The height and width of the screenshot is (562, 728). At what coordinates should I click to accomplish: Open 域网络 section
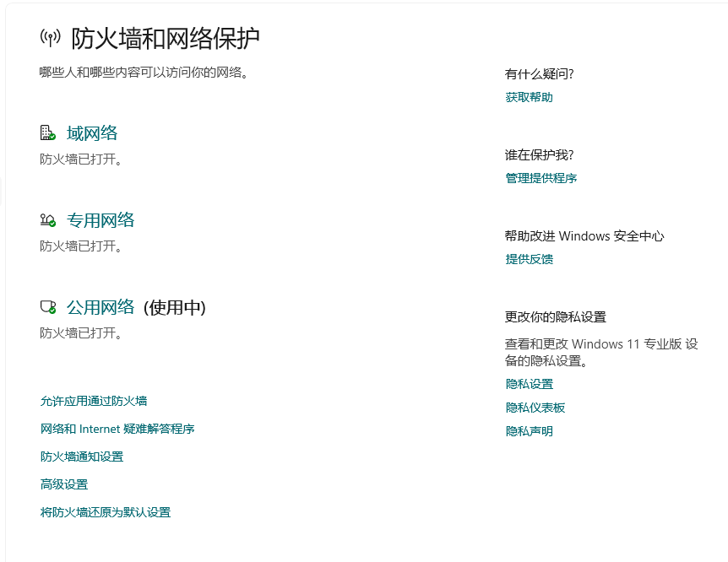(x=93, y=132)
